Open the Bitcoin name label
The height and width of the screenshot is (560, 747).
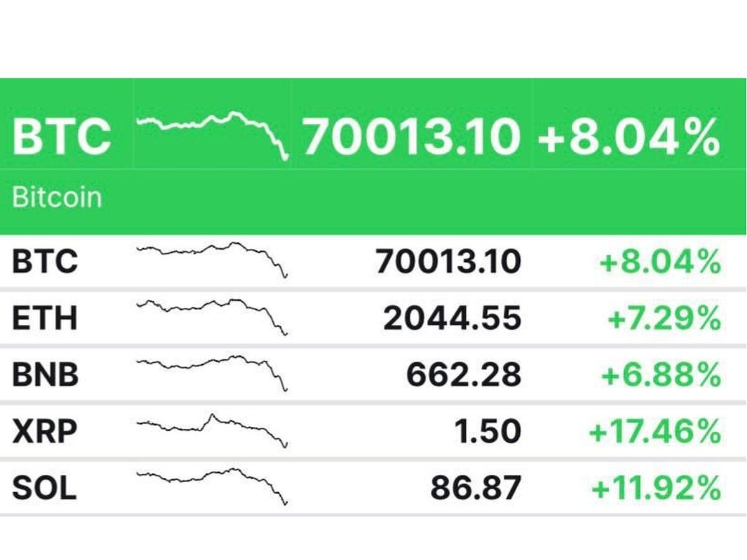tap(57, 198)
